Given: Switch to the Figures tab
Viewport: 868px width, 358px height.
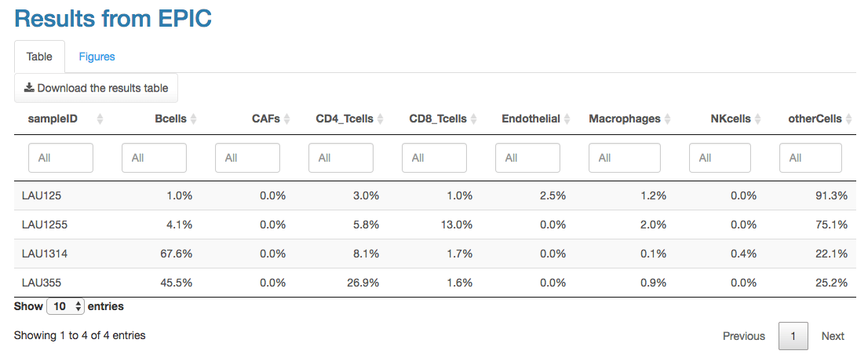Looking at the screenshot, I should (97, 57).
